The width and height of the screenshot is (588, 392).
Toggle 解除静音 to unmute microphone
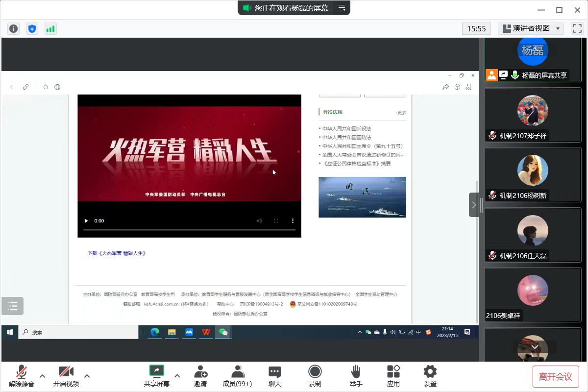click(x=22, y=376)
